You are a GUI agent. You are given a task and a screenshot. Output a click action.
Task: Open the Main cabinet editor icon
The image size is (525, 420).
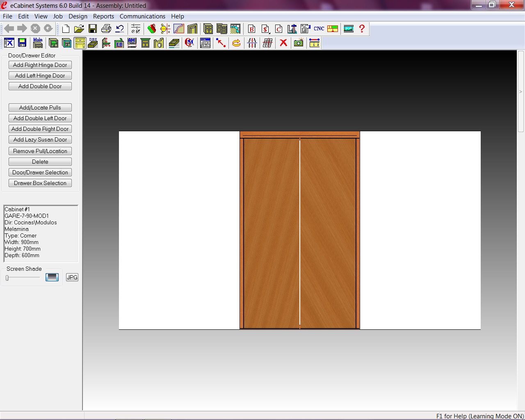click(x=38, y=43)
